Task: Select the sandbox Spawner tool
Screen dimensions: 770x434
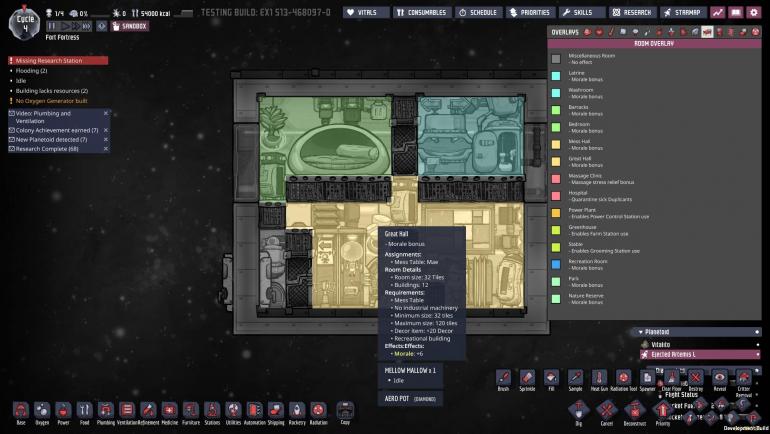Action: pos(647,380)
